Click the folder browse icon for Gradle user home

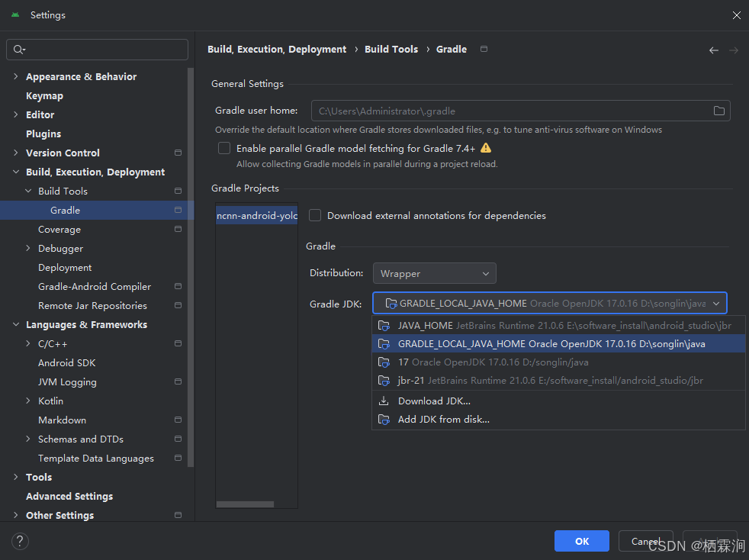pyautogui.click(x=719, y=111)
